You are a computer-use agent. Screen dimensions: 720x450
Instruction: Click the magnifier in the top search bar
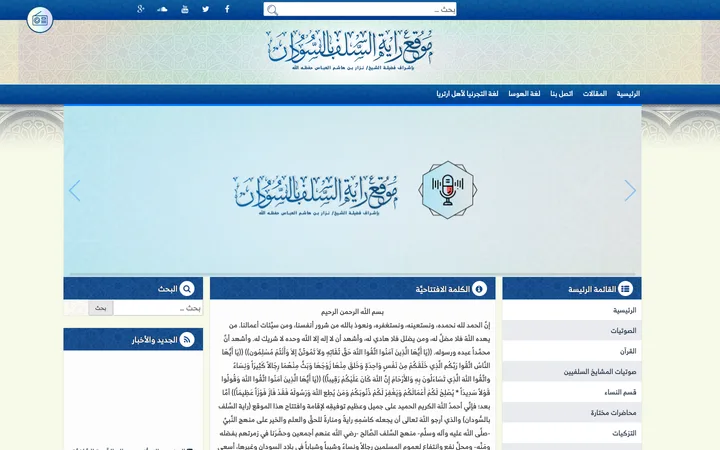tap(272, 10)
